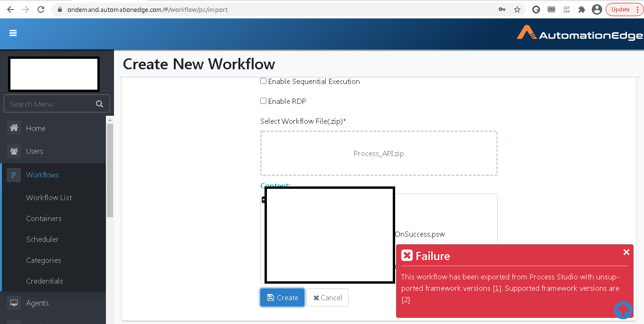This screenshot has width=644, height=324.
Task: Open Scheduler submenu item
Action: (x=42, y=239)
